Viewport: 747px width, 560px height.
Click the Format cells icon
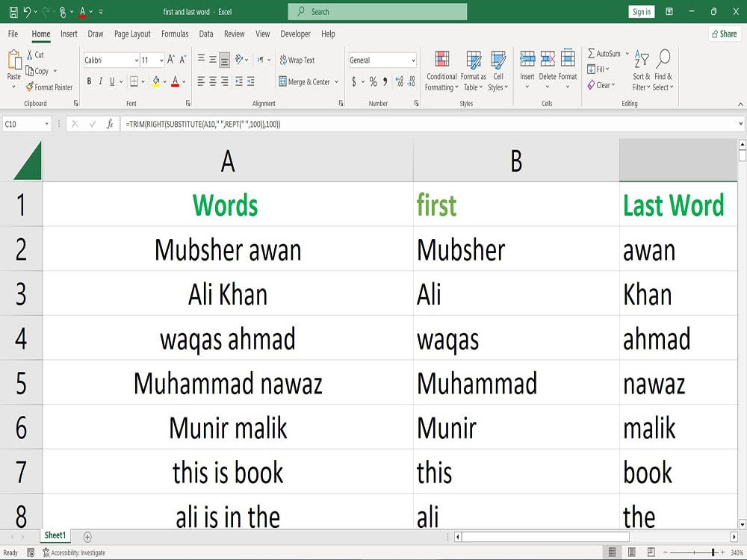[x=568, y=58]
